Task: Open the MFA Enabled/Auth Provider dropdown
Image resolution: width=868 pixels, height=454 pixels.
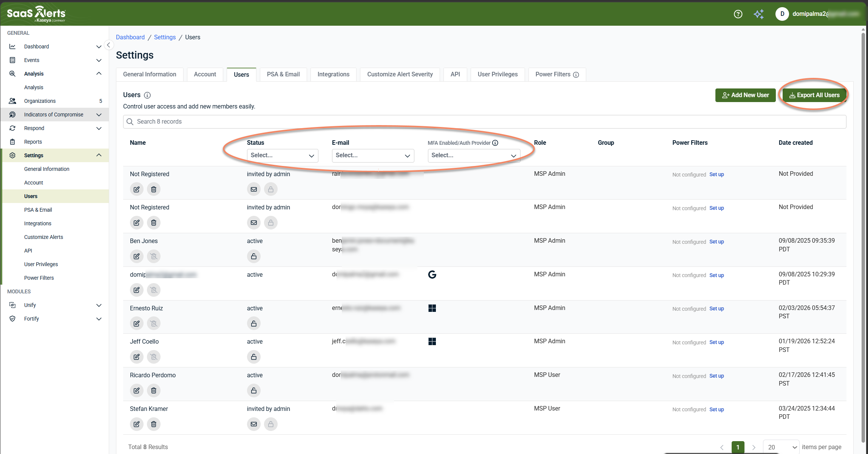Action: [x=474, y=155]
